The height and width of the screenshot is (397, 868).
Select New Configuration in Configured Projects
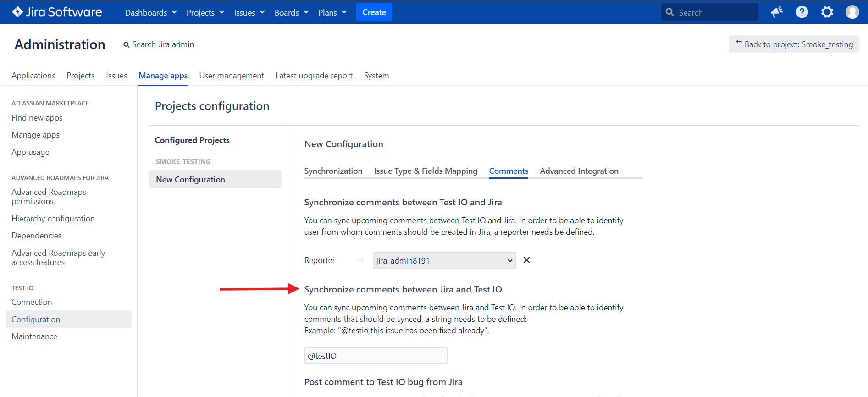click(x=215, y=179)
